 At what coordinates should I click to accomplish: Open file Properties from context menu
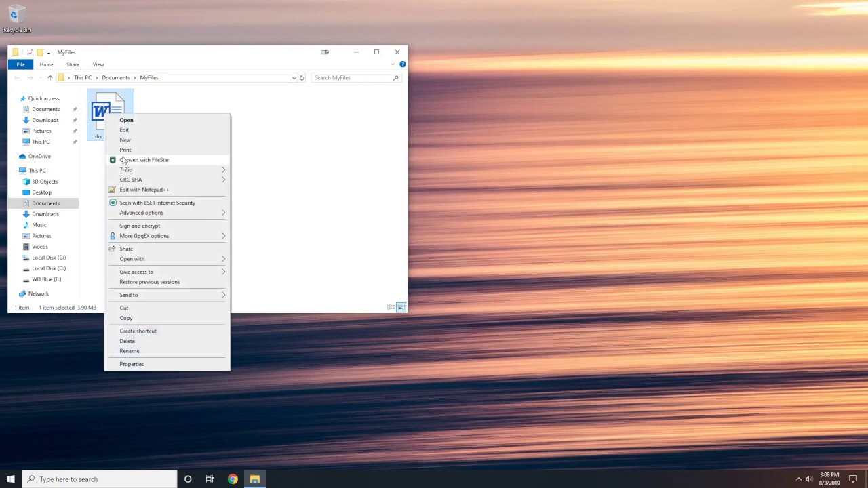pyautogui.click(x=167, y=364)
